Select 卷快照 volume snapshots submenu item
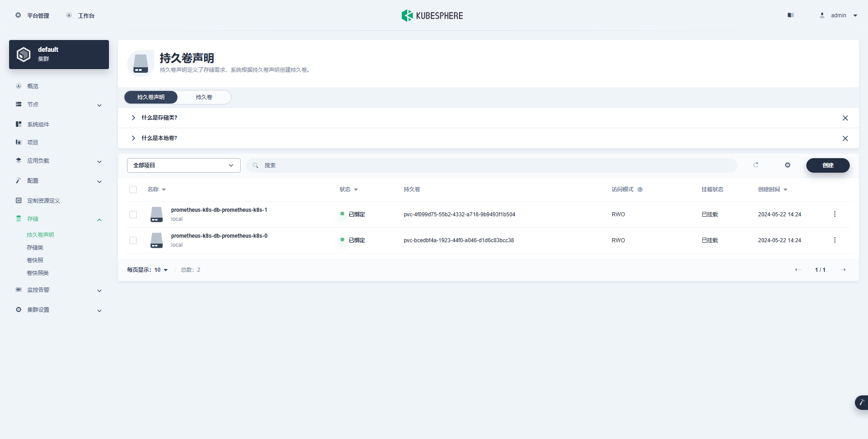This screenshot has width=868, height=439. 35,260
